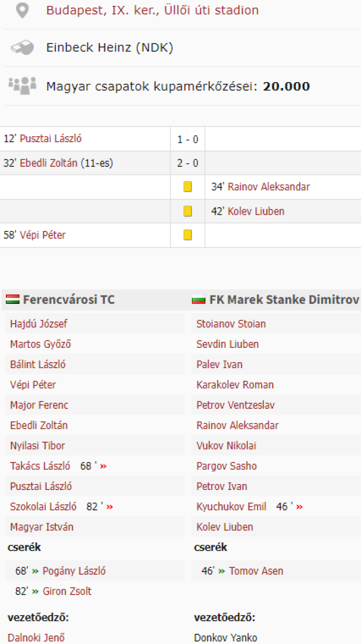Open Nyilasi Tibor's player profile

coord(38,445)
